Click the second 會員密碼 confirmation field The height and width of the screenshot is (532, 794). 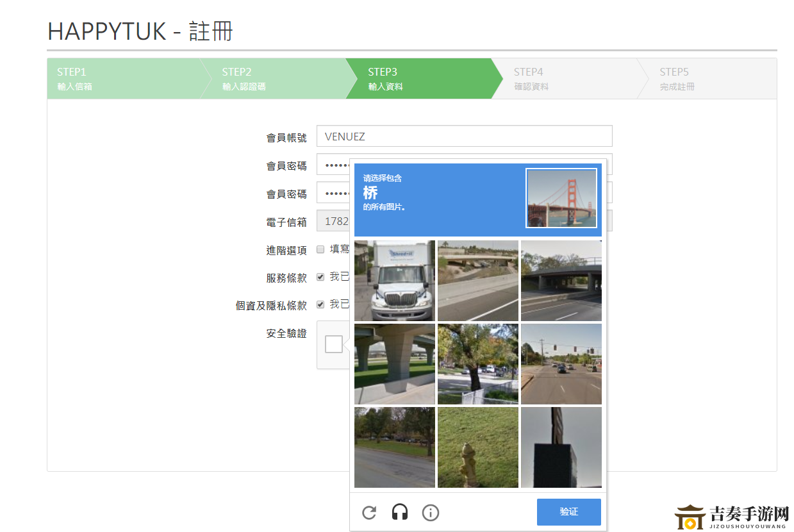(x=333, y=193)
